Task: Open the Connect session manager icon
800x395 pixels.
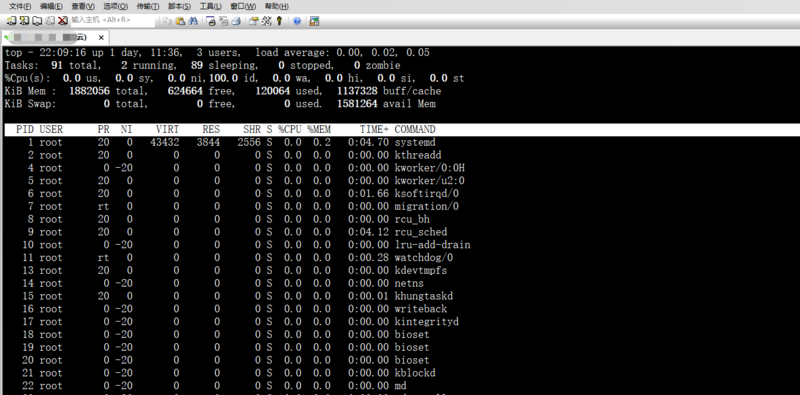Action: (11, 21)
